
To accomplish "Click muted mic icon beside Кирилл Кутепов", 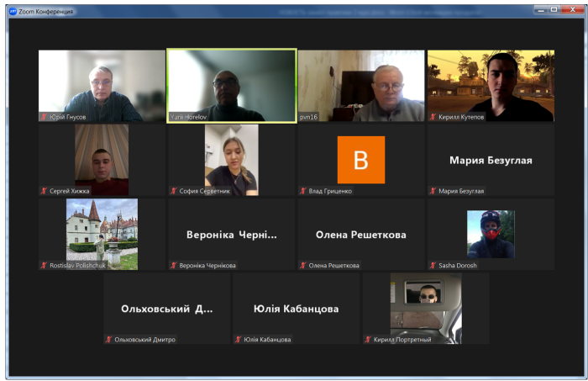I will (433, 117).
